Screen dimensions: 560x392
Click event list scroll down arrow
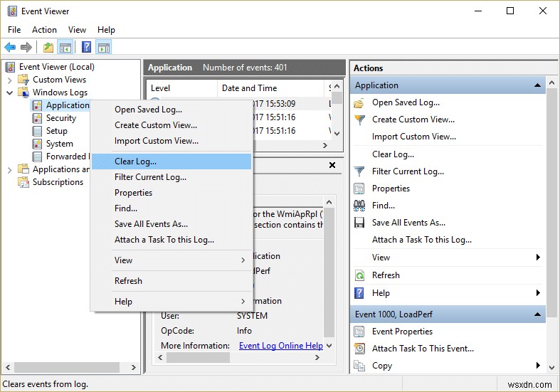337,134
